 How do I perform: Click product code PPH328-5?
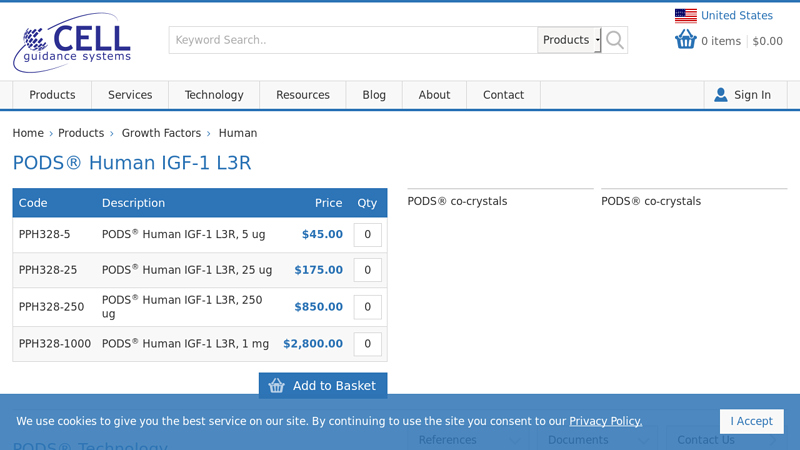[44, 235]
